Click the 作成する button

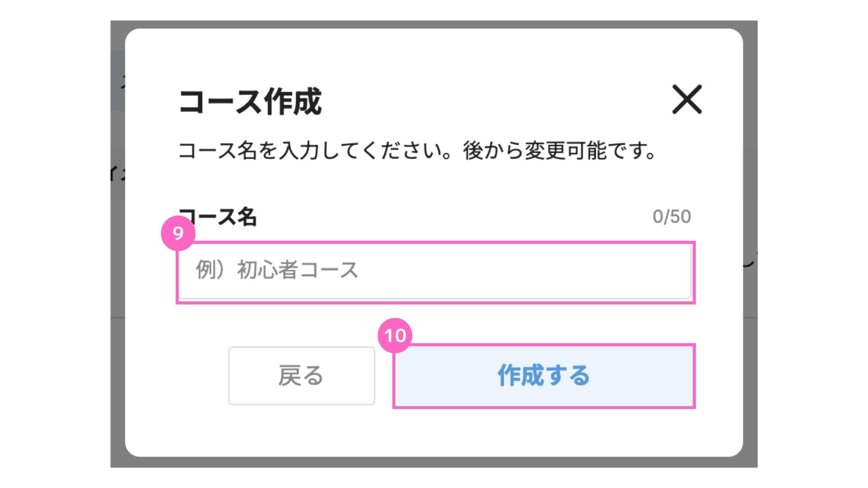[x=543, y=376]
